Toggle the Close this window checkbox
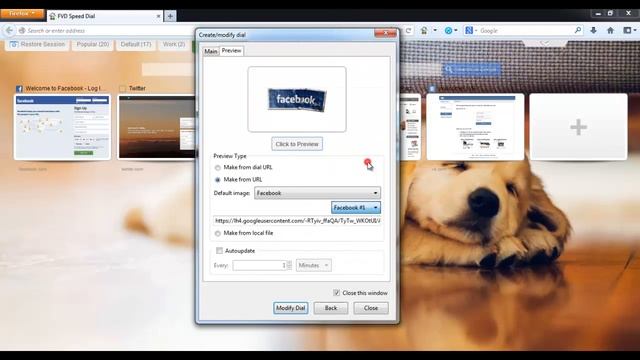 336,293
